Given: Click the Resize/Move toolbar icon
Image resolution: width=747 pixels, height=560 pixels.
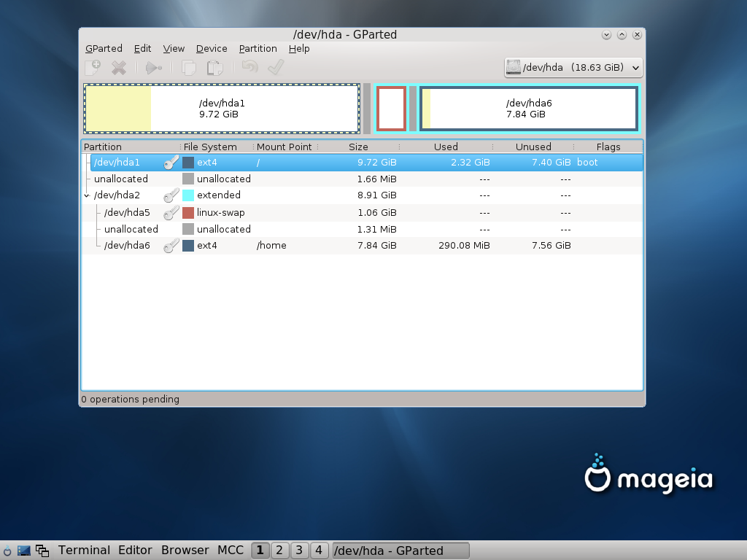Looking at the screenshot, I should (x=153, y=68).
